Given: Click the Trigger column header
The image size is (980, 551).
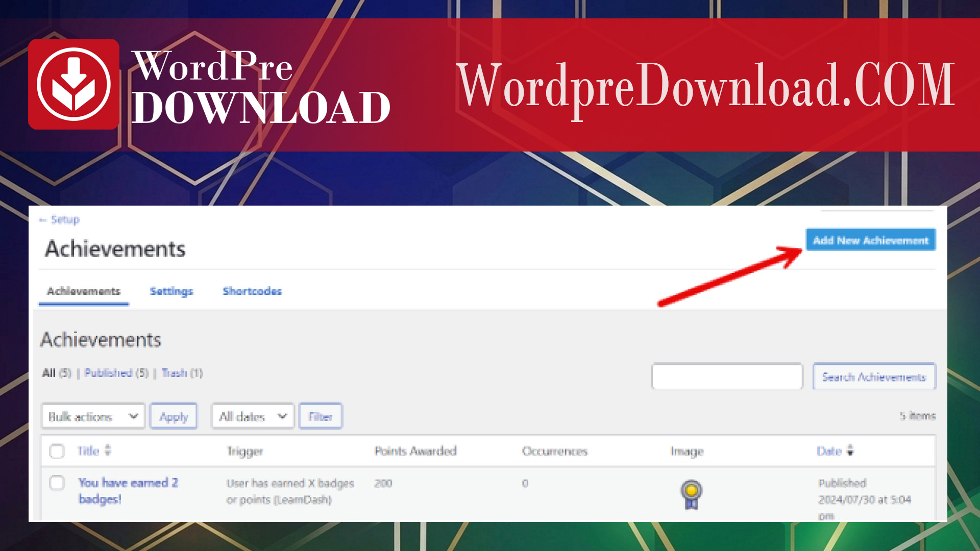Looking at the screenshot, I should point(245,451).
